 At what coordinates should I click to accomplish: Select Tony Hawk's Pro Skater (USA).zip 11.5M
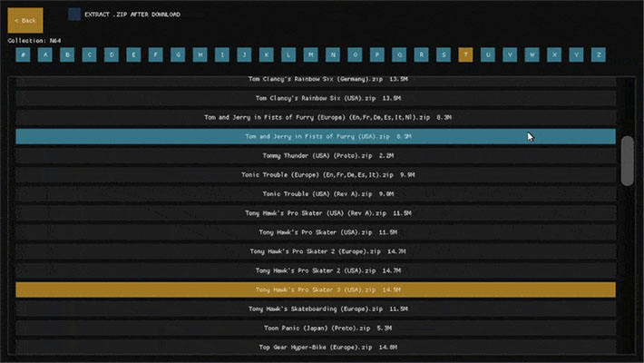316,232
